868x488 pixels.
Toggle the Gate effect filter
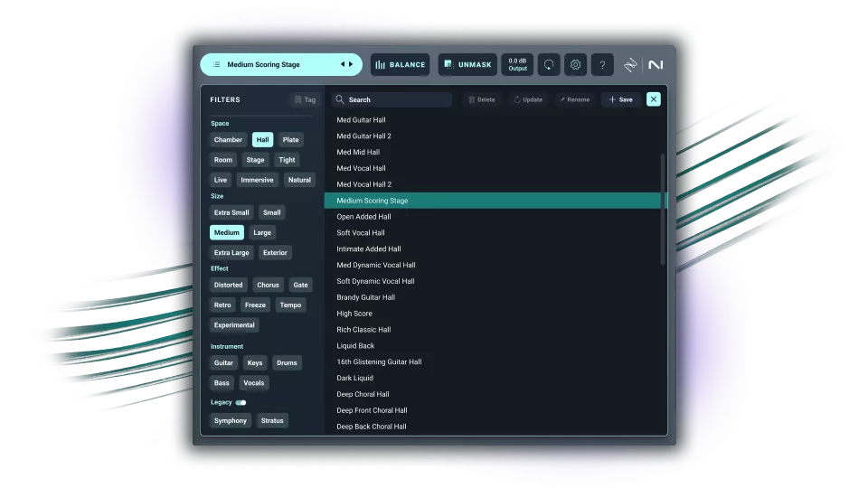point(300,285)
